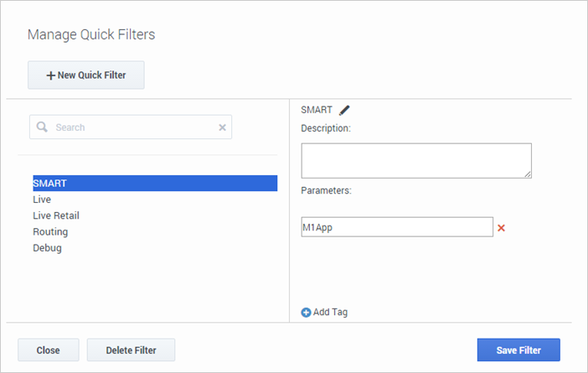Choose the Live Retail filter entry

pos(56,215)
